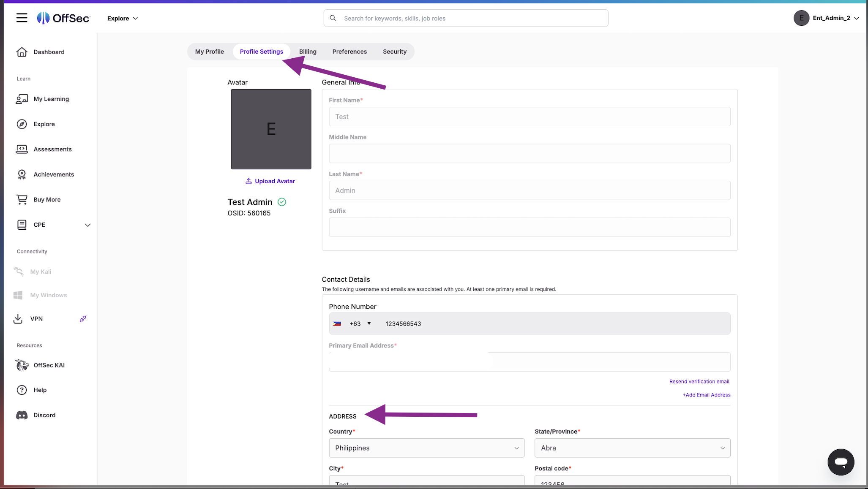Open the State/Province dropdown showing Abra
This screenshot has height=489, width=868.
point(632,448)
